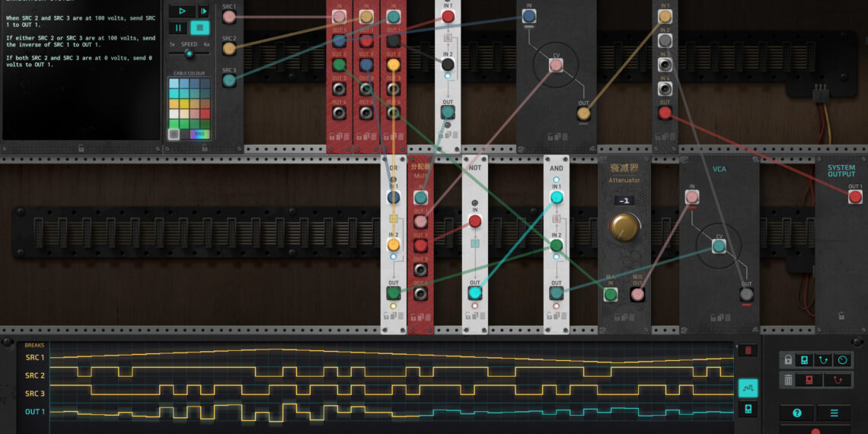This screenshot has width=868, height=434.
Task: Click the System Output OUT 1 jack
Action: (855, 196)
